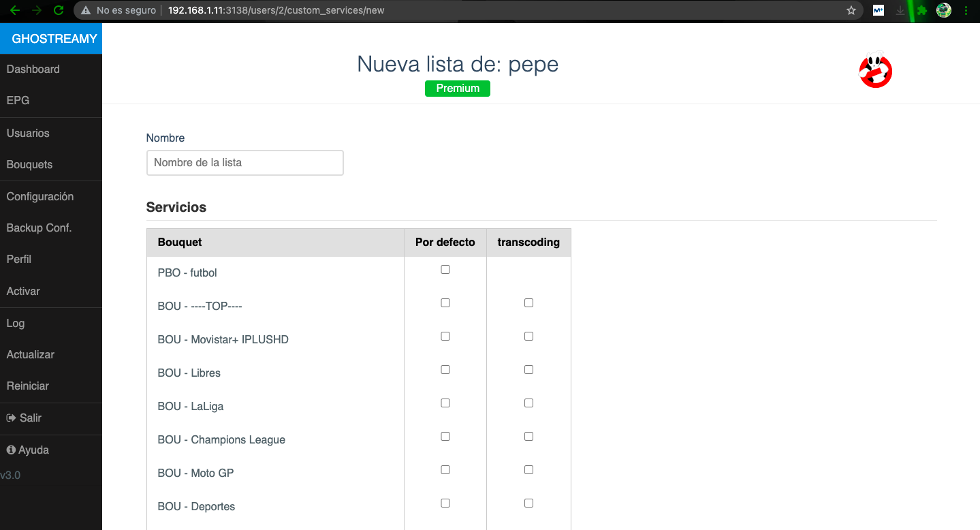
Task: Click the GHOSTREAMY brand header
Action: [x=51, y=39]
